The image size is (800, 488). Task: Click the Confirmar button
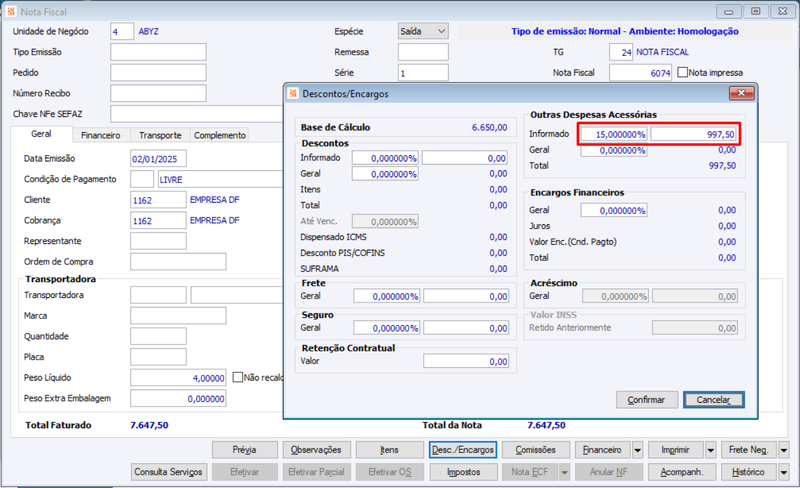point(646,400)
